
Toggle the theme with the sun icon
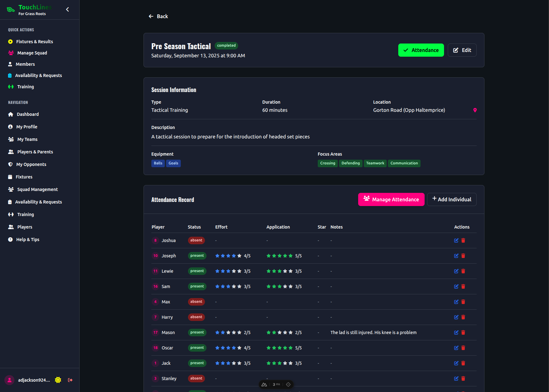(58, 380)
